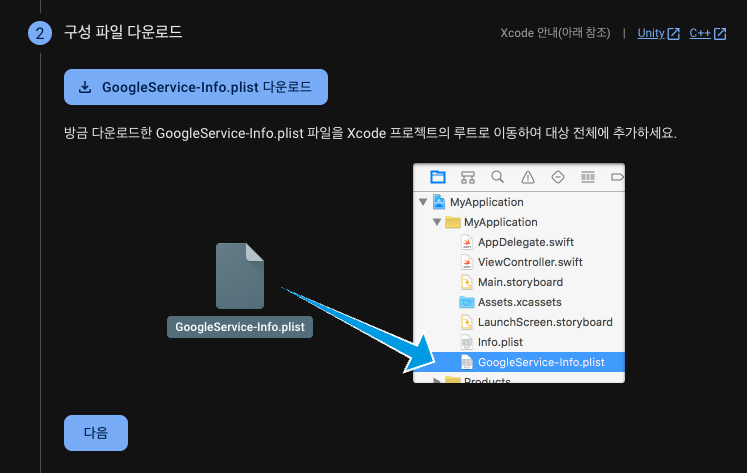Open the Unity instructions link

(651, 33)
